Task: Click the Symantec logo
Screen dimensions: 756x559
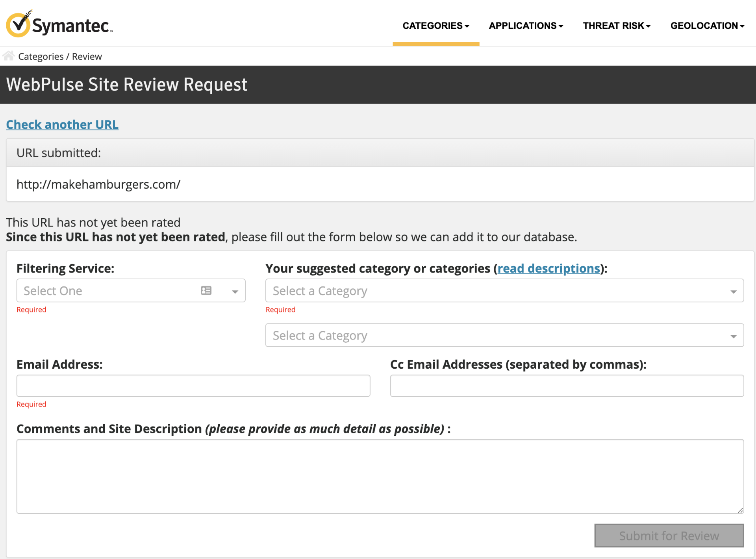Action: [59, 24]
